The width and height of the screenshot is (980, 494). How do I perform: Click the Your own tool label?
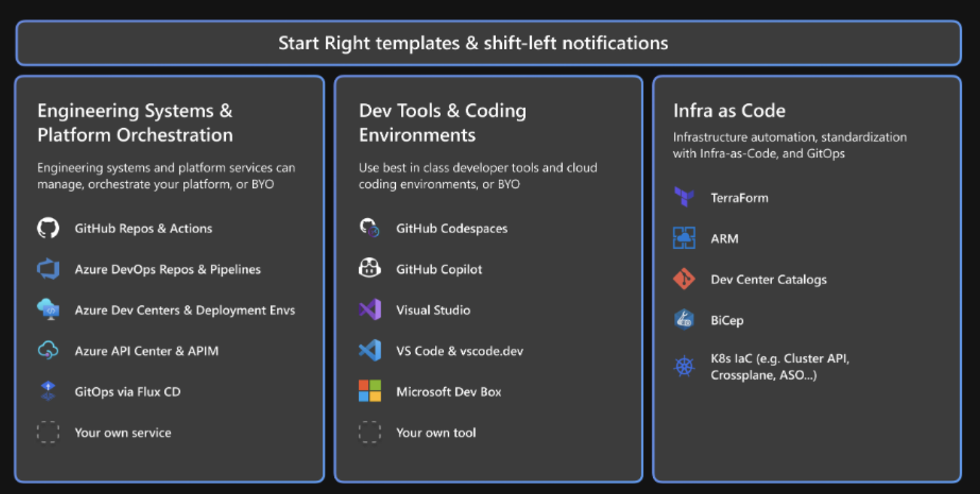436,432
